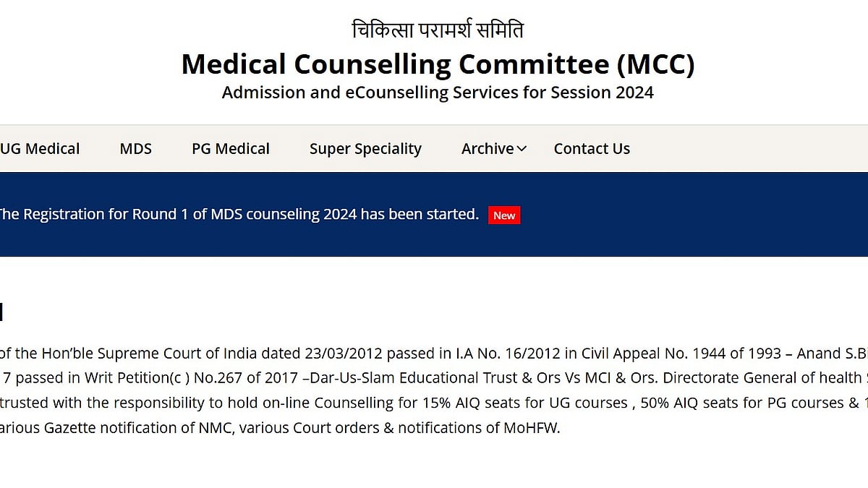Viewport: 868px width, 488px height.
Task: Go to the MDS section
Action: click(135, 149)
